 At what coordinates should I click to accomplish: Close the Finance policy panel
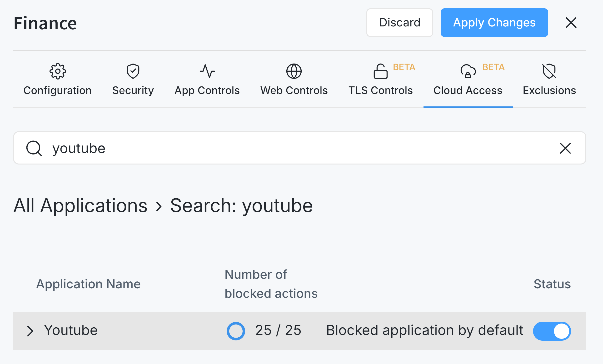[571, 23]
